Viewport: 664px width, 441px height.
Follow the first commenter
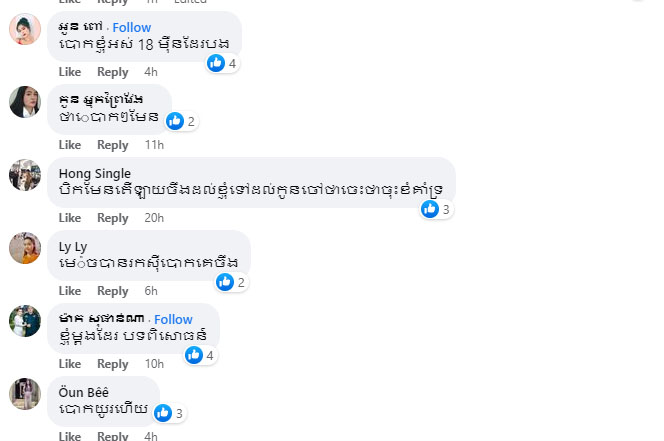coord(132,28)
